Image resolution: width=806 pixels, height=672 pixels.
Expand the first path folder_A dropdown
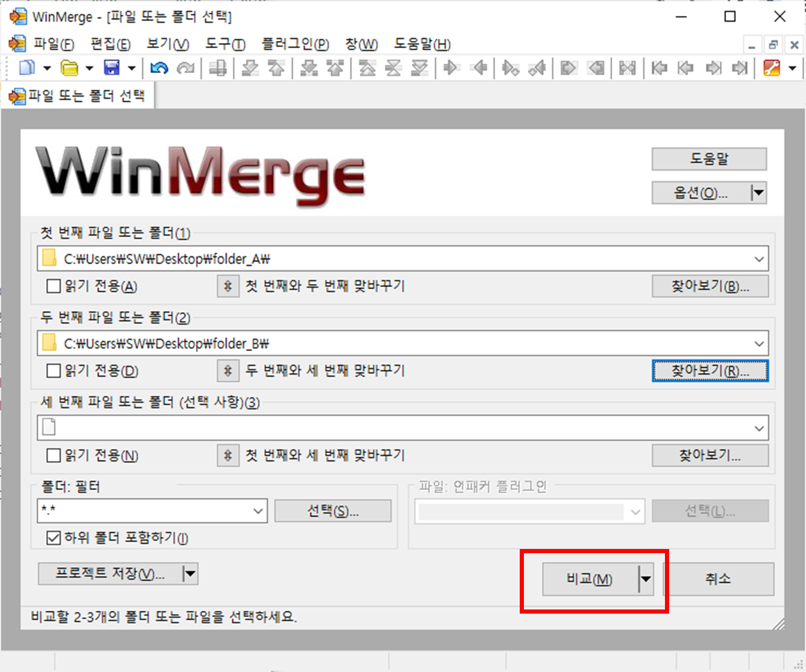pos(759,259)
